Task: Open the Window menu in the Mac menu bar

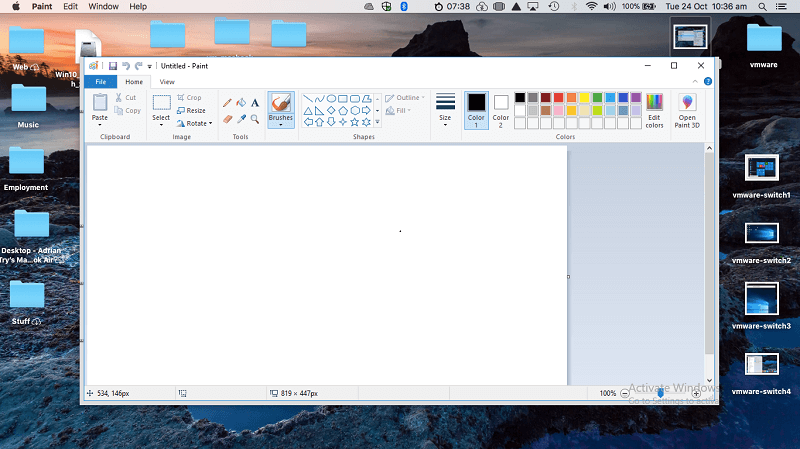Action: tap(104, 6)
